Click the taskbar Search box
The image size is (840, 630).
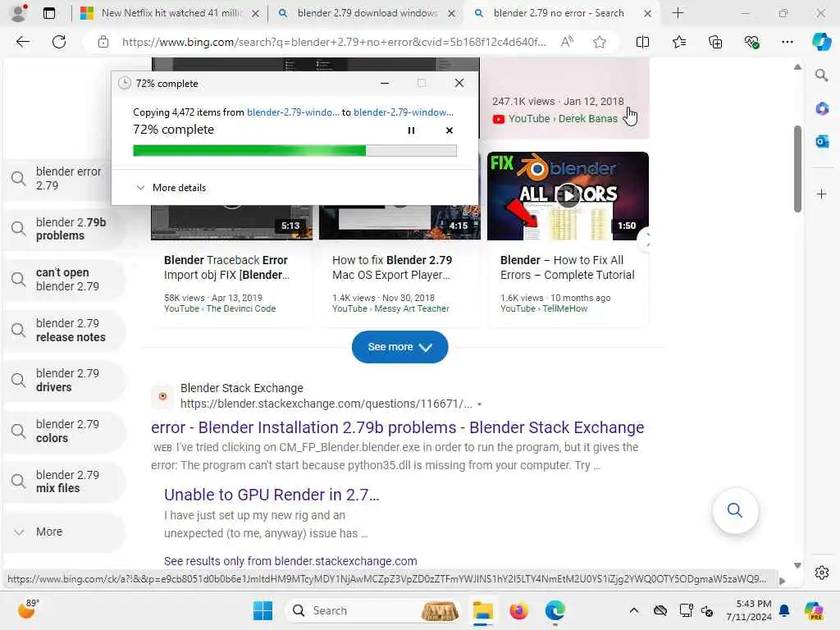coord(373,610)
